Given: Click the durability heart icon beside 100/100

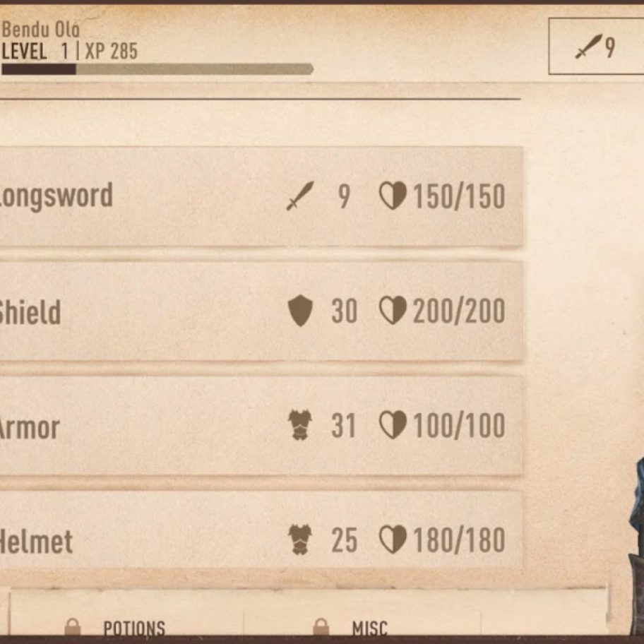Looking at the screenshot, I should click(x=393, y=425).
